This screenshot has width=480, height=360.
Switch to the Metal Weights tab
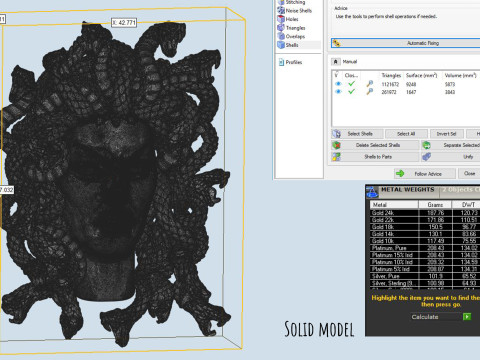408,190
